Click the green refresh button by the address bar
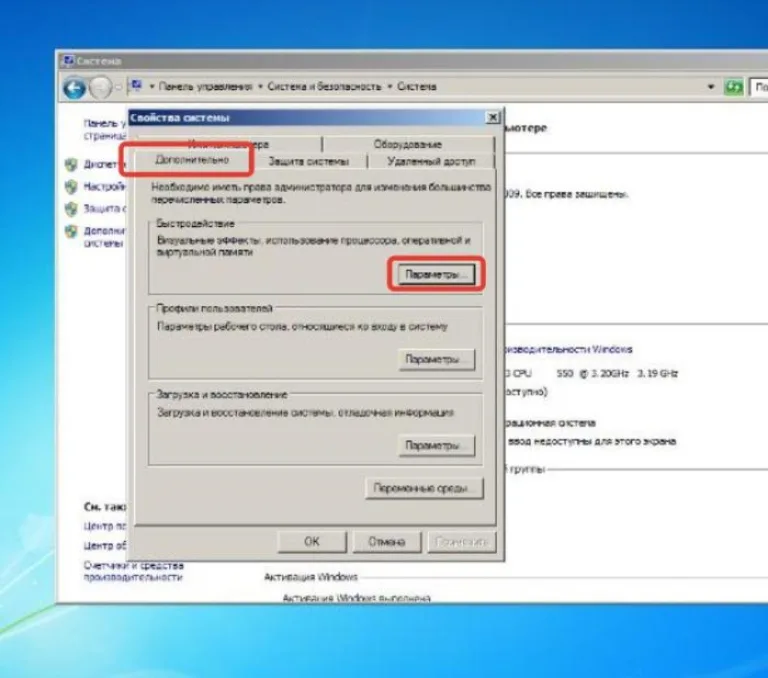The width and height of the screenshot is (768, 678). click(733, 87)
